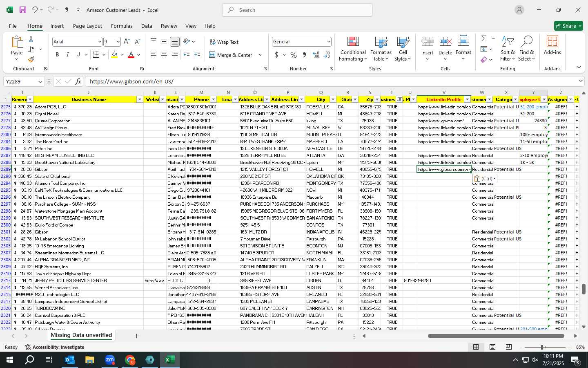Viewport: 588px width, 368px height.
Task: Click the Font Color red swatch
Action: pyautogui.click(x=131, y=55)
